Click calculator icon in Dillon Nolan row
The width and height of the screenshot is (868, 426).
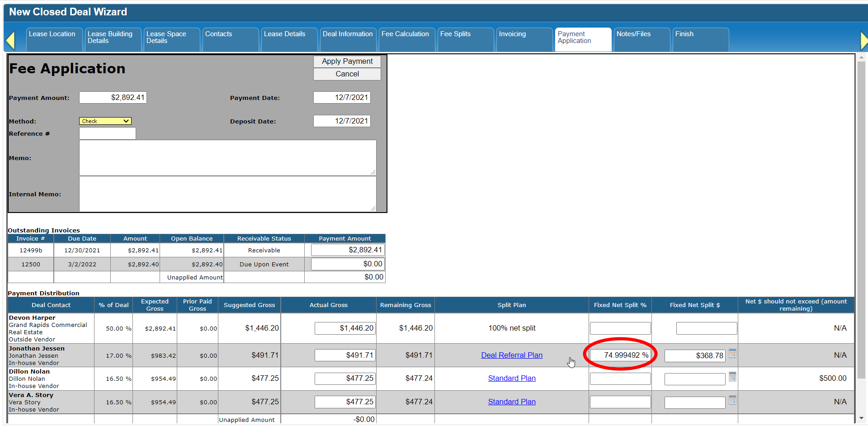(732, 377)
